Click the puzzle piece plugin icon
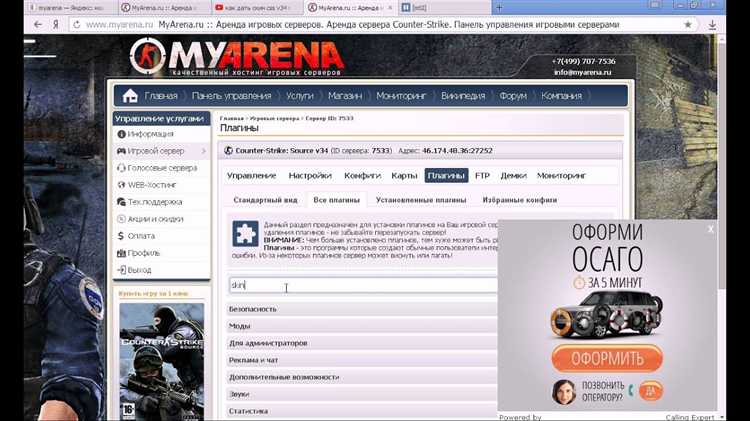 point(245,233)
